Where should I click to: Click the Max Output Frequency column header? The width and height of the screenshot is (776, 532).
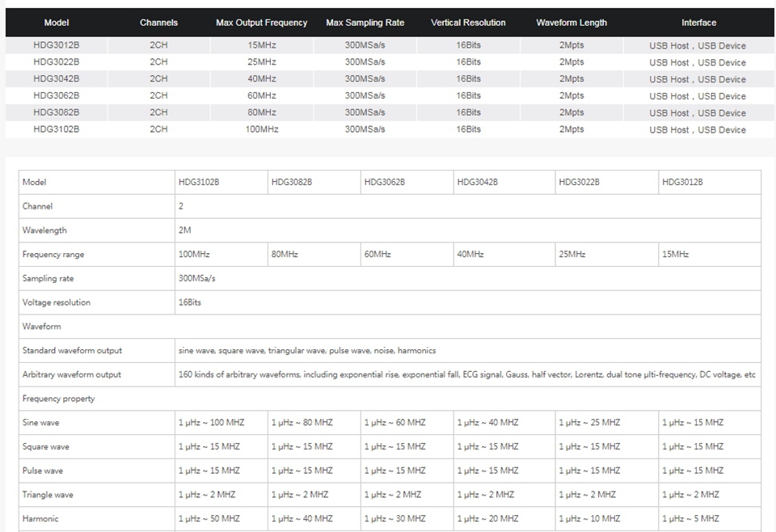[261, 23]
